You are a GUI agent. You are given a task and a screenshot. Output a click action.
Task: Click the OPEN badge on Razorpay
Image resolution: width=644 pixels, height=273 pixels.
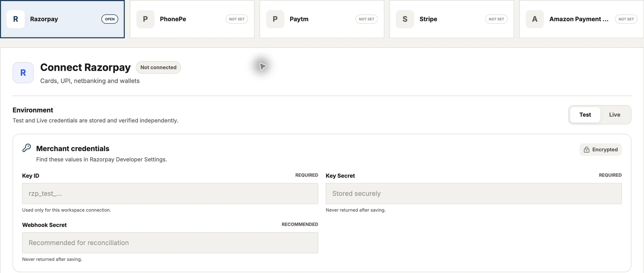pos(110,19)
